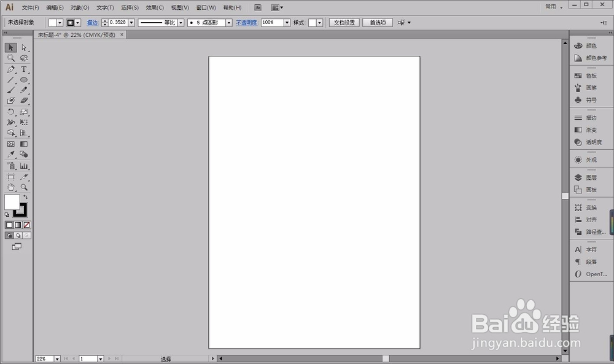Open the zoom level dropdown at bottom
The image size is (614, 364).
tap(57, 359)
